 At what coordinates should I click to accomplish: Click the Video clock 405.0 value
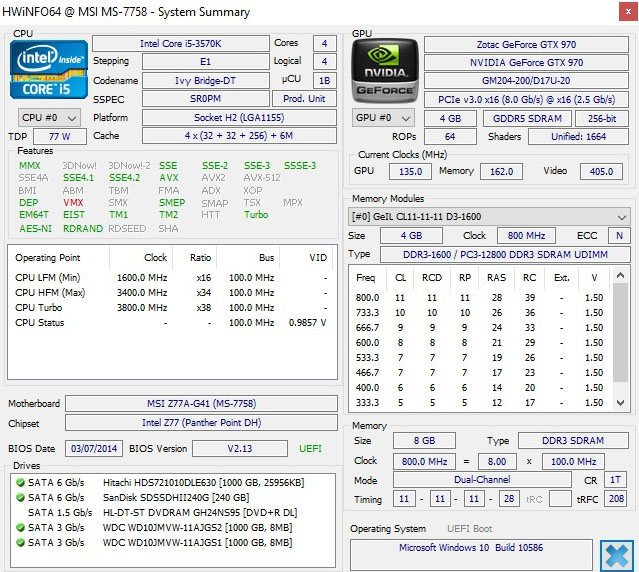601,172
